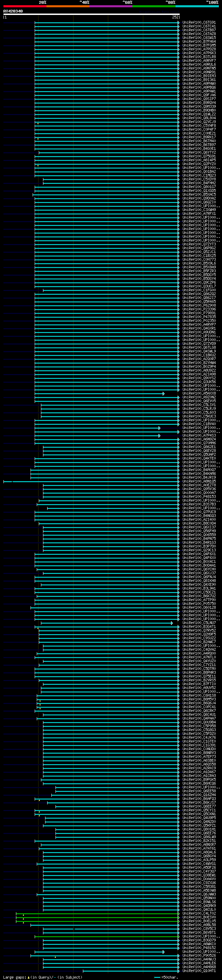The image size is (222, 980).
Task: Open the UniRef100_C6TG91 hit label
Action: pyautogui.click(x=199, y=23)
